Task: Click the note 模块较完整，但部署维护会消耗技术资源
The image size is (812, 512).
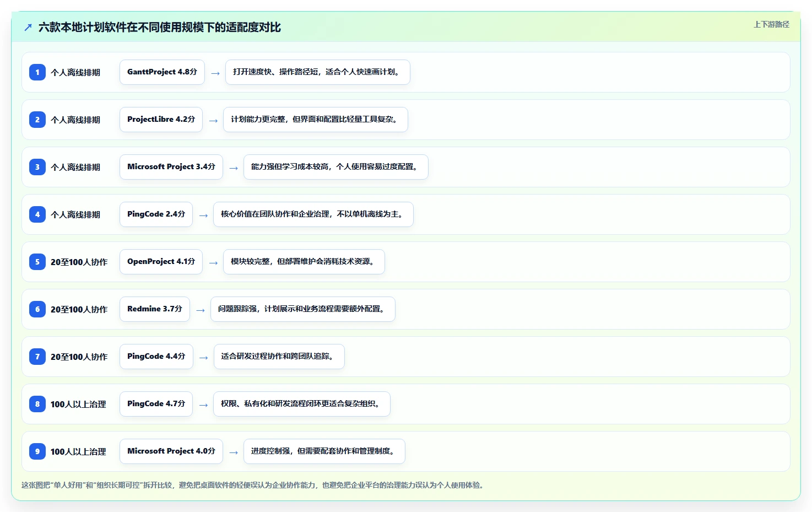Action: click(304, 262)
